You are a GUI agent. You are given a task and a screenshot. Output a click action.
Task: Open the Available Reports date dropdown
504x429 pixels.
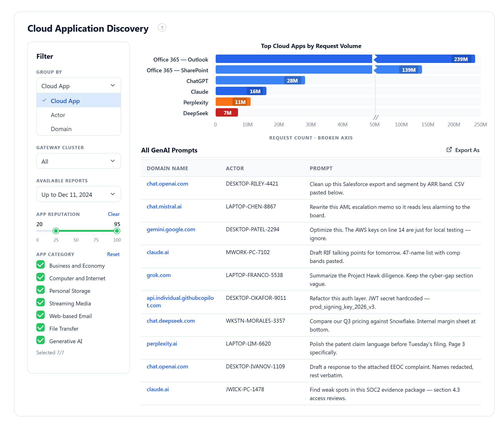[78, 194]
